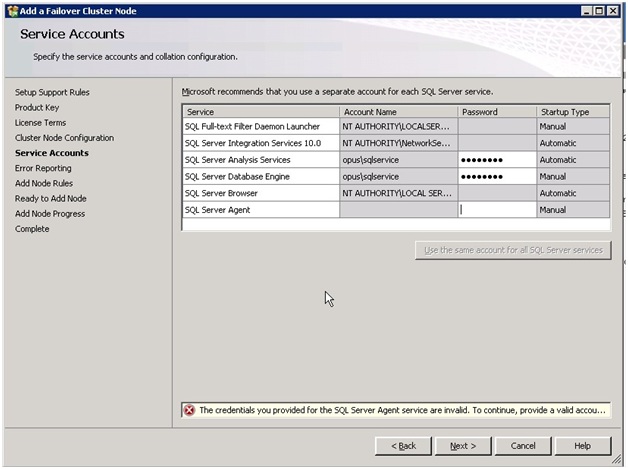Open the Error Reporting step
This screenshot has width=628, height=469.
43,168
